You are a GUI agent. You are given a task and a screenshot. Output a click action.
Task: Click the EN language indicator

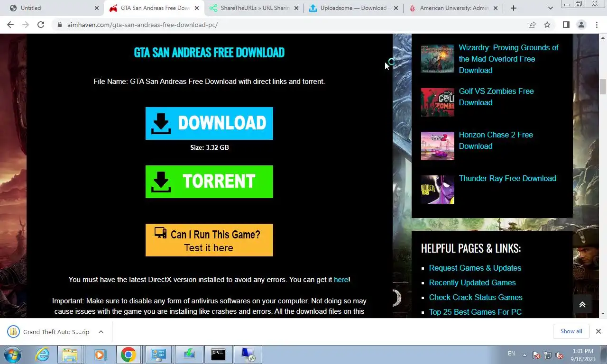tap(511, 354)
